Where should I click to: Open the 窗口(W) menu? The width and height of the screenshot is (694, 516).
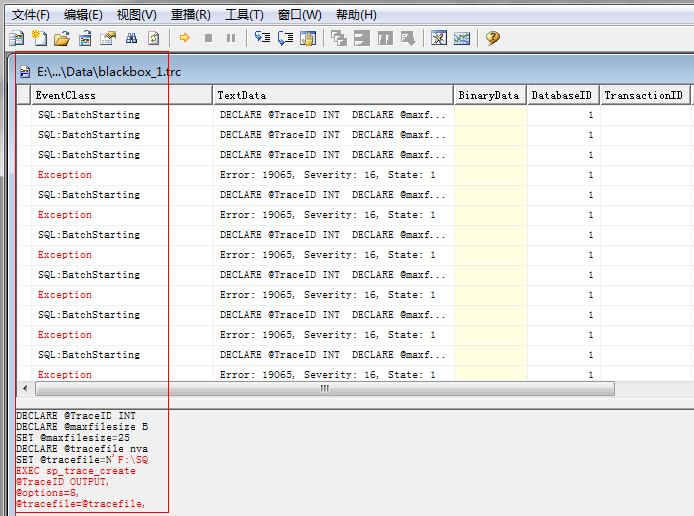[299, 15]
